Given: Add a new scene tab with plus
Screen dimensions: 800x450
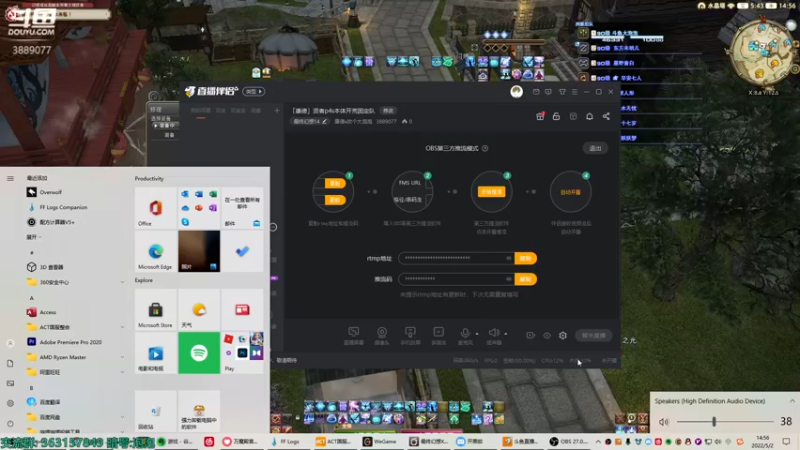Looking at the screenshot, I should (x=277, y=110).
